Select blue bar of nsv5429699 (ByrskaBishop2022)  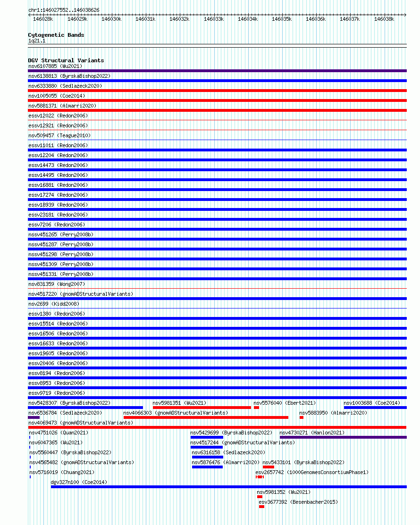point(207,437)
